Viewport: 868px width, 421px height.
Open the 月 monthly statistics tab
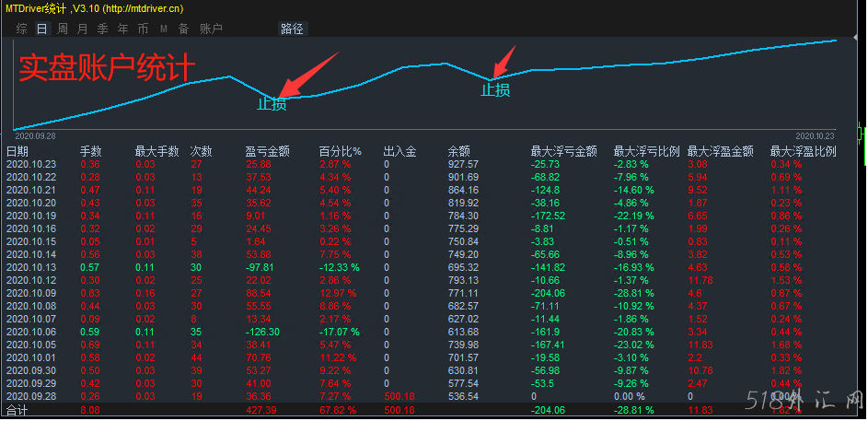83,29
